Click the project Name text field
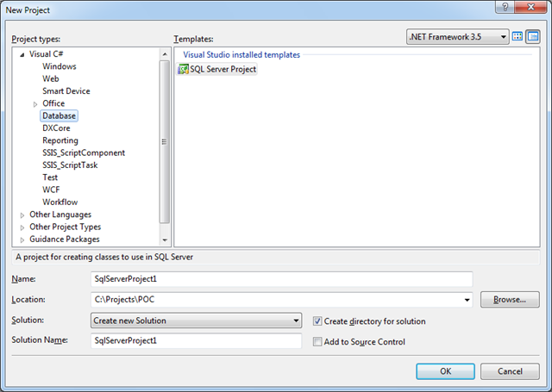Image resolution: width=552 pixels, height=392 pixels. [x=281, y=279]
